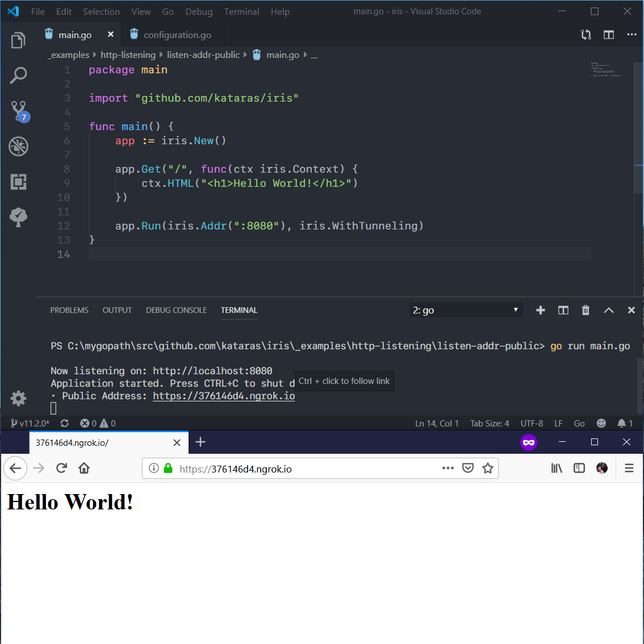The height and width of the screenshot is (644, 644).
Task: Click the feedback smiley icon
Action: coord(601,423)
